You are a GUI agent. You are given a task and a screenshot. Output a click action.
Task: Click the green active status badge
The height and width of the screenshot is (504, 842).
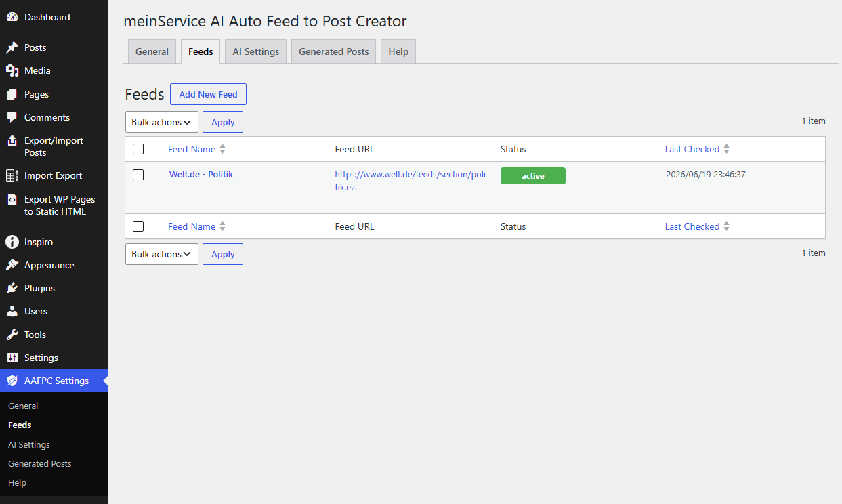click(x=533, y=176)
